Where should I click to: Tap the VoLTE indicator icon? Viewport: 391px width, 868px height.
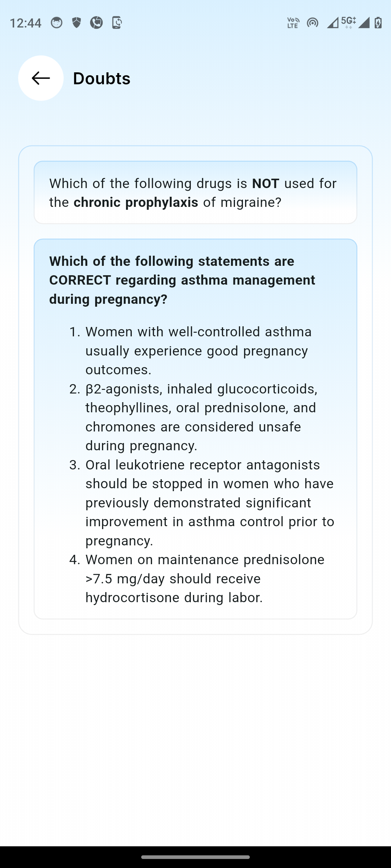(293, 23)
